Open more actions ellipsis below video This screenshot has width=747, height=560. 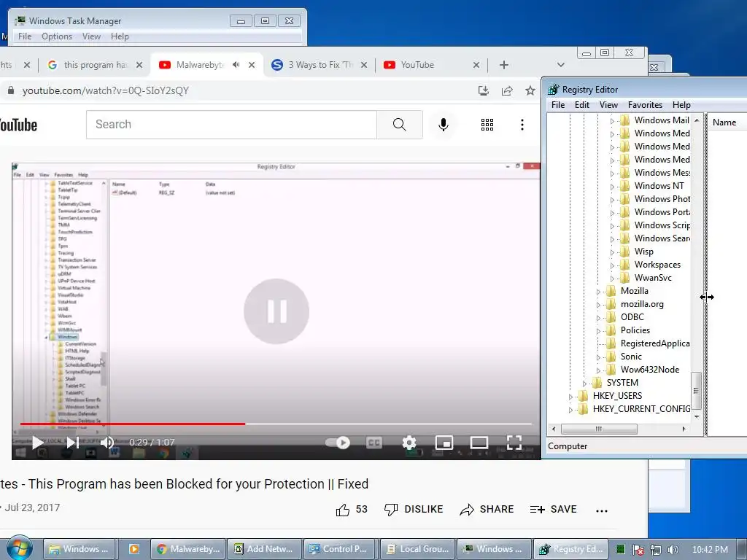(x=602, y=510)
